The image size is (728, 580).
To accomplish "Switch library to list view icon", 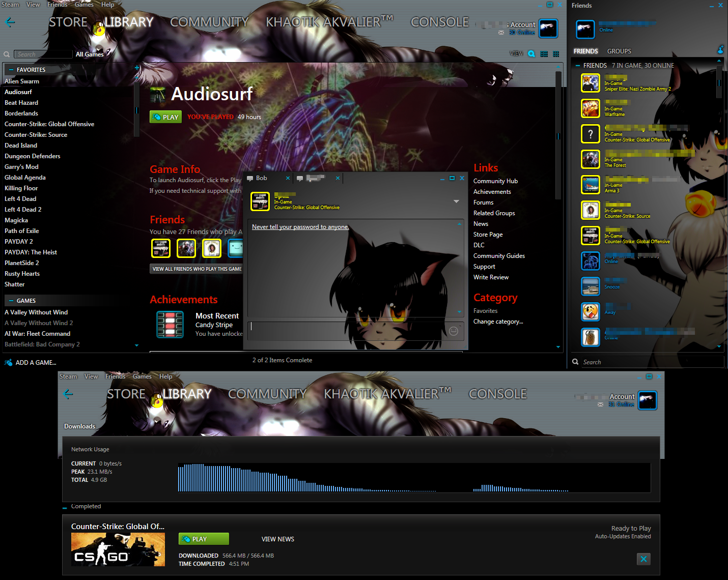I will 544,54.
